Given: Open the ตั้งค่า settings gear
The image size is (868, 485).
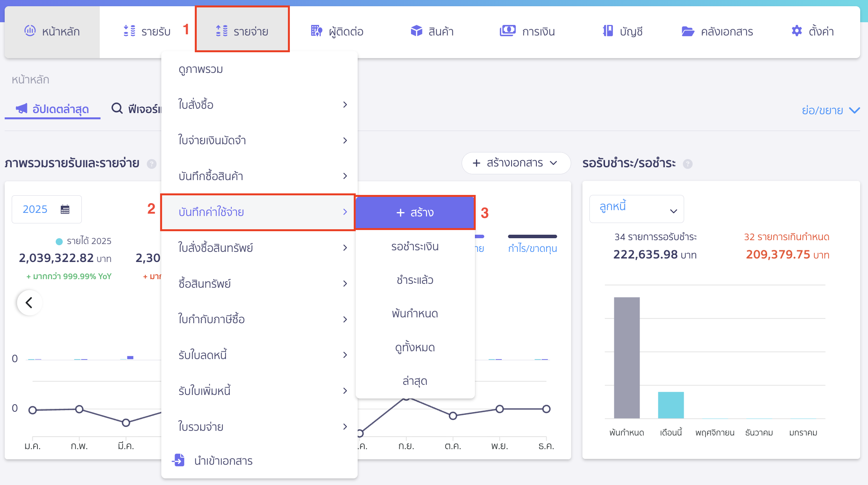Looking at the screenshot, I should tap(796, 31).
